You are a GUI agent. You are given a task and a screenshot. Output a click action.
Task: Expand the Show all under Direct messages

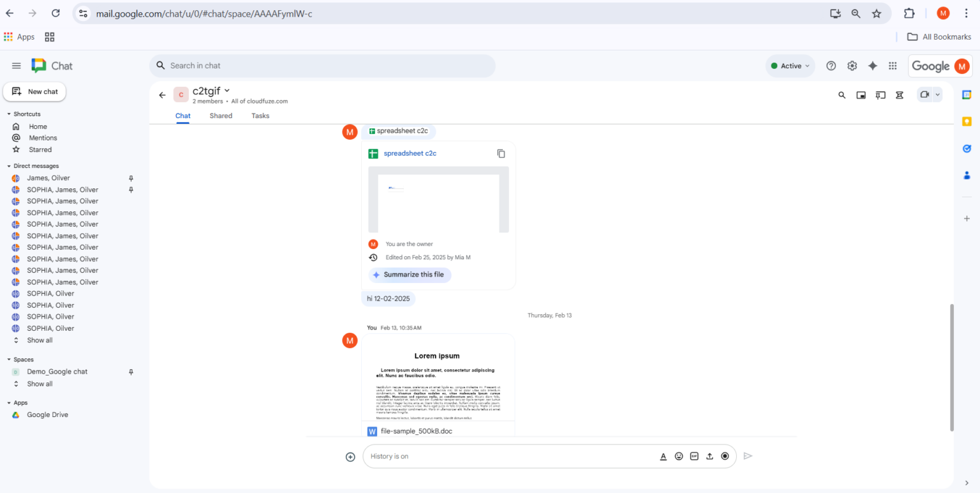(x=40, y=340)
